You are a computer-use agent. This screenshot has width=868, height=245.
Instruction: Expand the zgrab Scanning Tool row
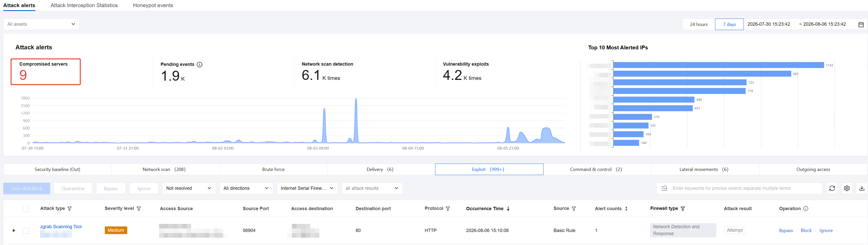coord(14,230)
